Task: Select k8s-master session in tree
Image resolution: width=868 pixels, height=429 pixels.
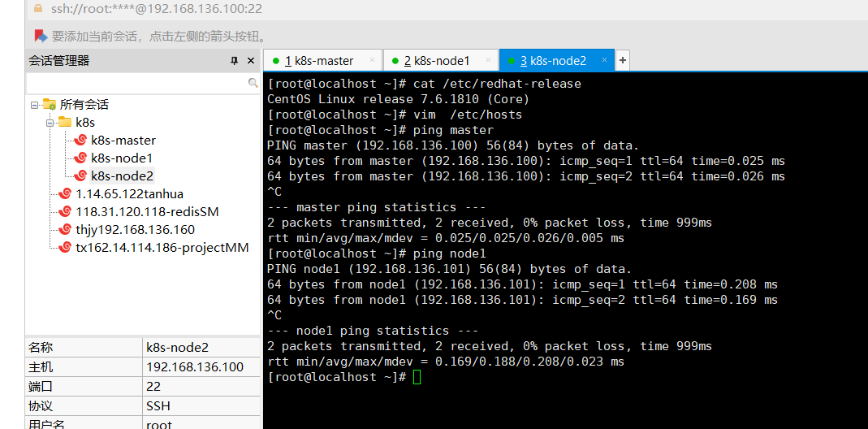Action: (123, 141)
